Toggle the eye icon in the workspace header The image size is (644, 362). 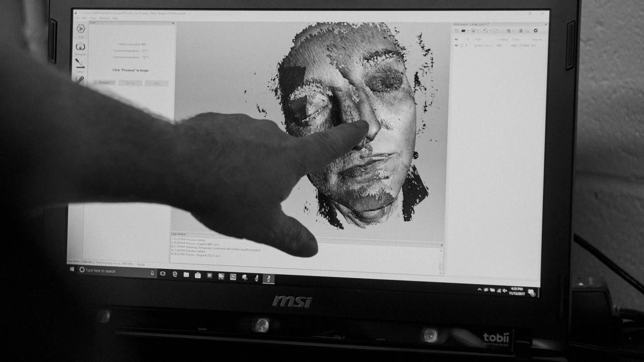point(456,39)
